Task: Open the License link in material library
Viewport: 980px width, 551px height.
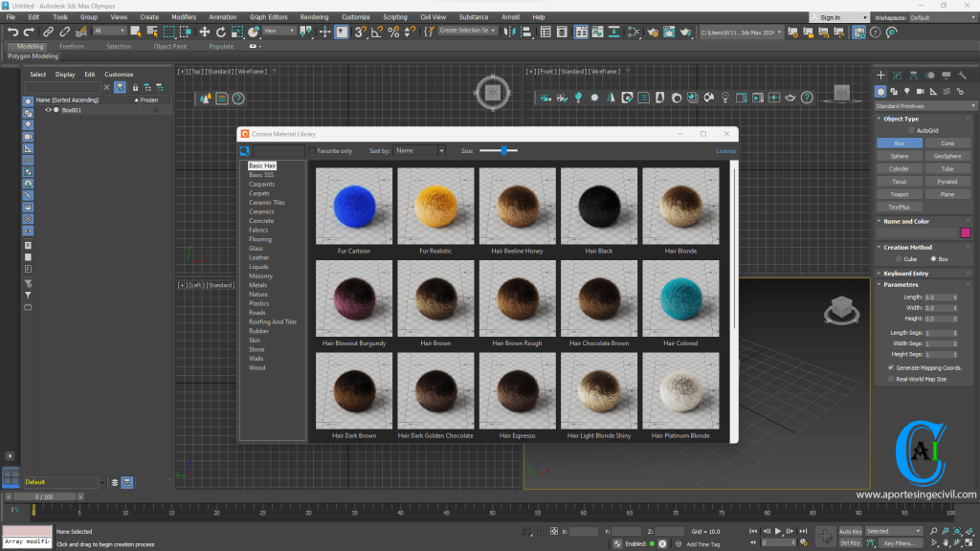Action: pyautogui.click(x=725, y=151)
